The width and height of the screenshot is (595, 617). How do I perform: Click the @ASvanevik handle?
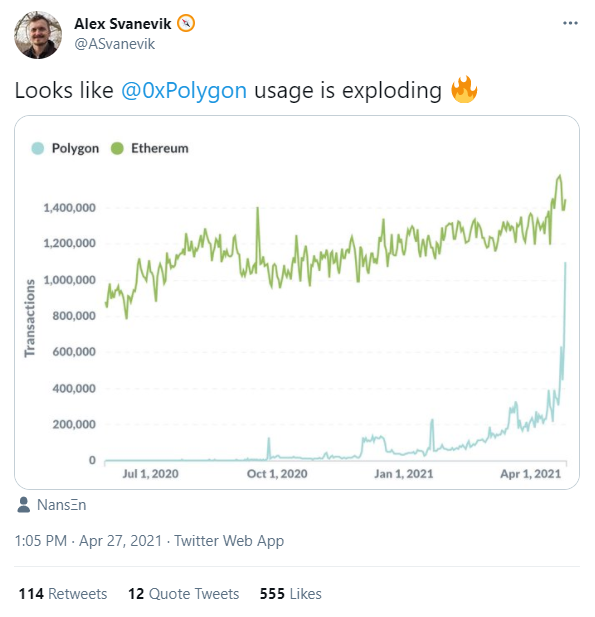pos(115,44)
